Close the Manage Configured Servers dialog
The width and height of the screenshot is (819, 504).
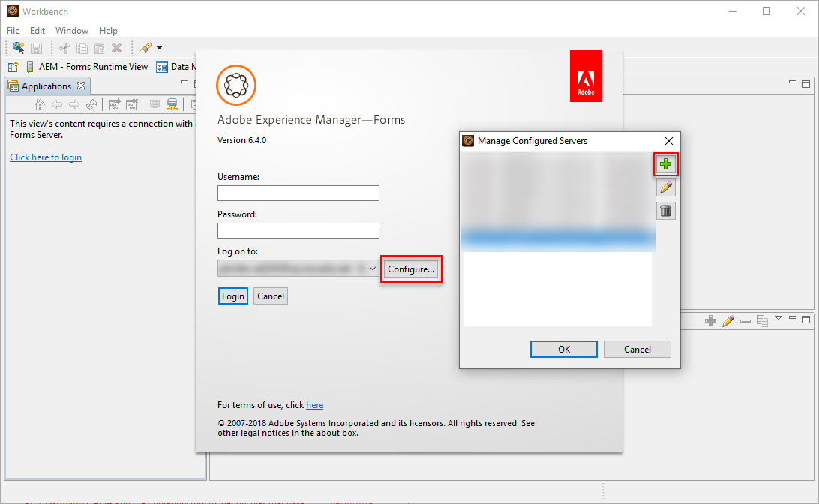(x=669, y=141)
